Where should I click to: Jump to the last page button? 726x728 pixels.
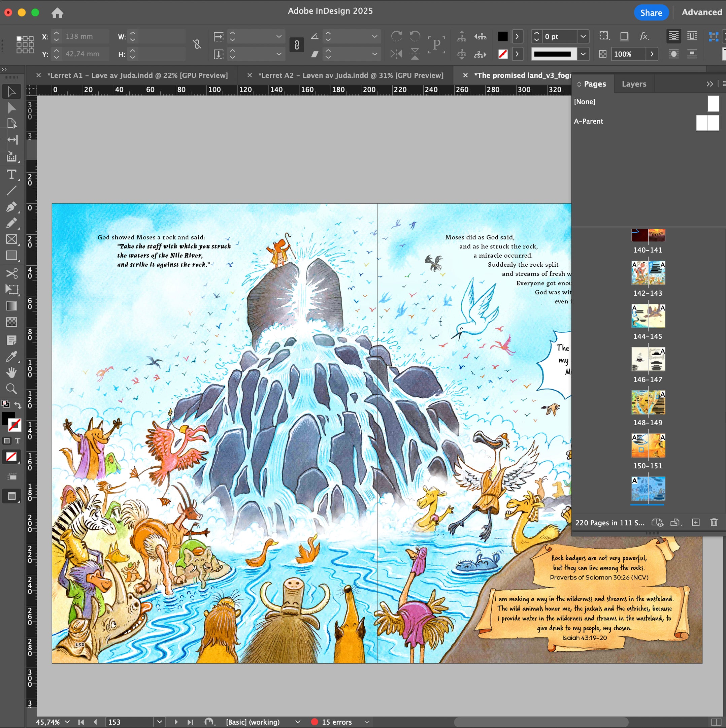(190, 722)
